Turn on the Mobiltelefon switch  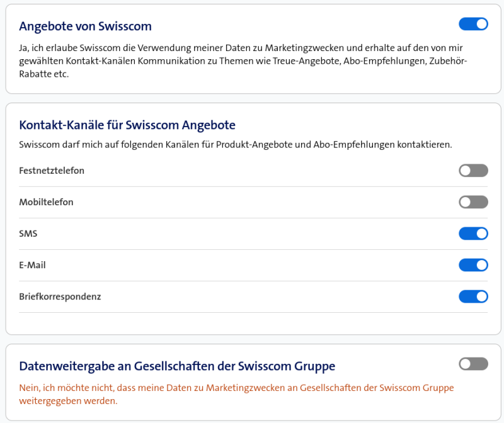pyautogui.click(x=473, y=202)
